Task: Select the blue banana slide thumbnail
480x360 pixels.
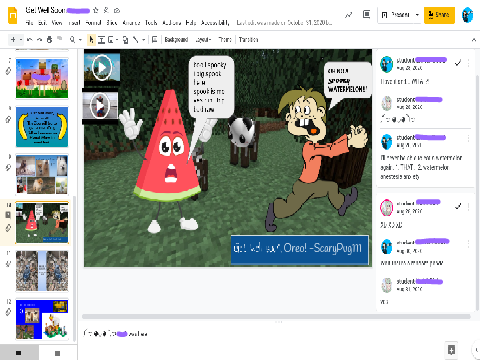Action: tap(42, 127)
